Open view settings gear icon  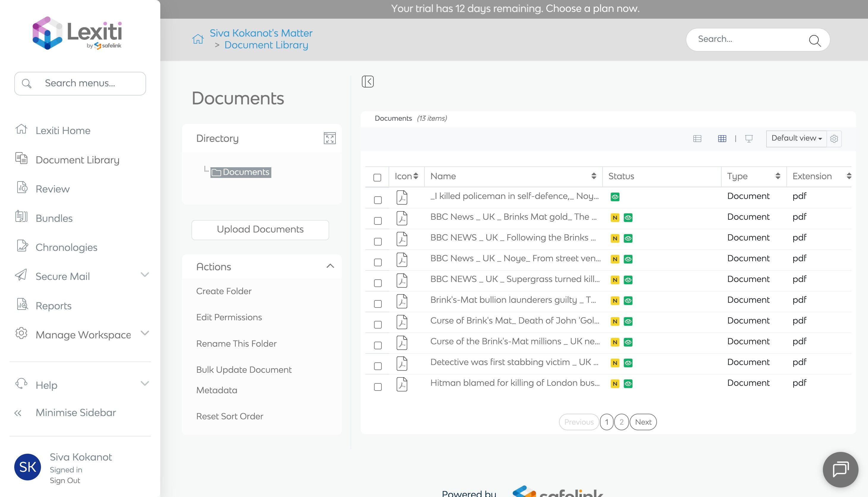(834, 138)
